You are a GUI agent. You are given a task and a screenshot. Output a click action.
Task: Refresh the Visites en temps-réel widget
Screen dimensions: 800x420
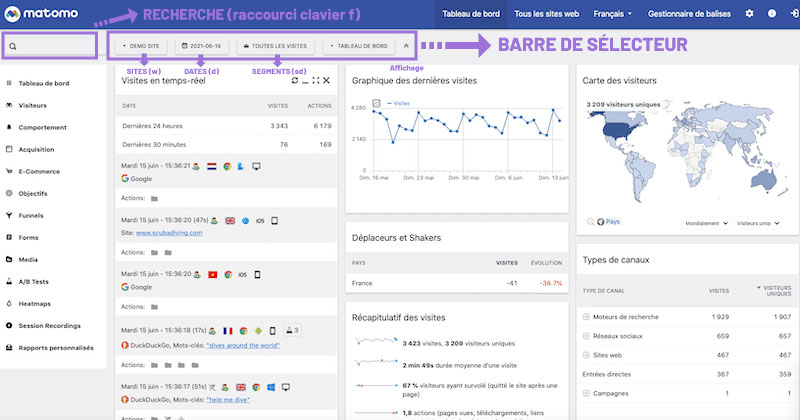click(295, 80)
